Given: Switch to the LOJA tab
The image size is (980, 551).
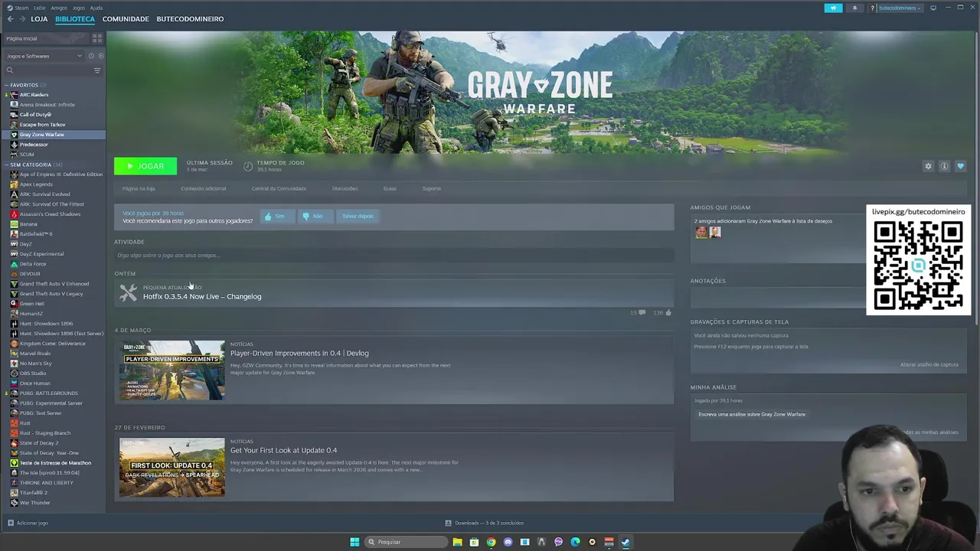Looking at the screenshot, I should coord(39,19).
